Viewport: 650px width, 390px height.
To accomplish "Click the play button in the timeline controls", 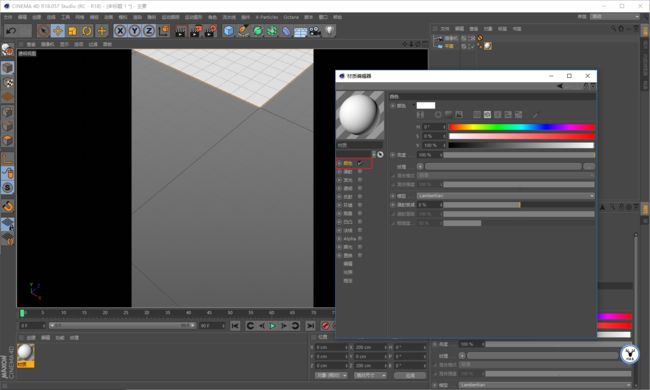I will pos(272,326).
